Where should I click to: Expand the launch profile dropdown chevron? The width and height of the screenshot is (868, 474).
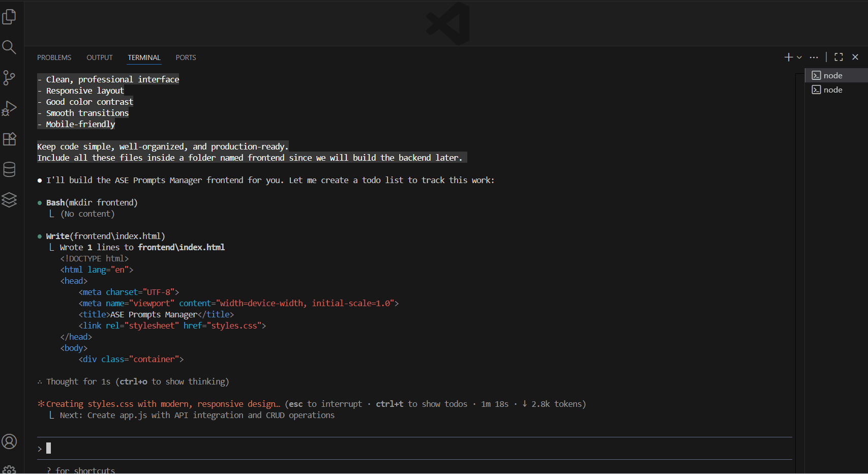click(799, 57)
